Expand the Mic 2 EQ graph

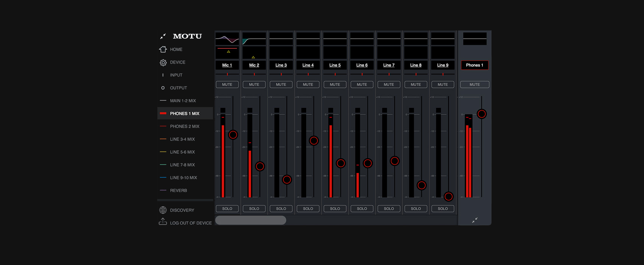pos(254,39)
